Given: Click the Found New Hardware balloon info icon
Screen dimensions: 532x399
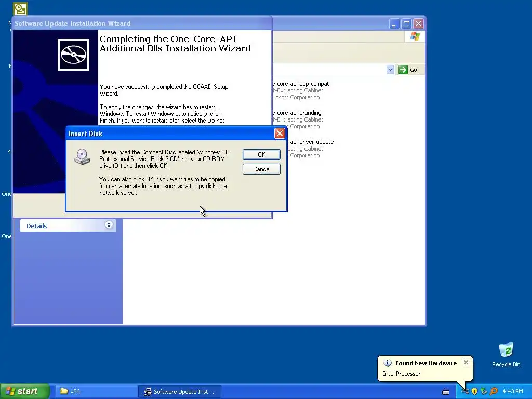Looking at the screenshot, I should [x=388, y=363].
